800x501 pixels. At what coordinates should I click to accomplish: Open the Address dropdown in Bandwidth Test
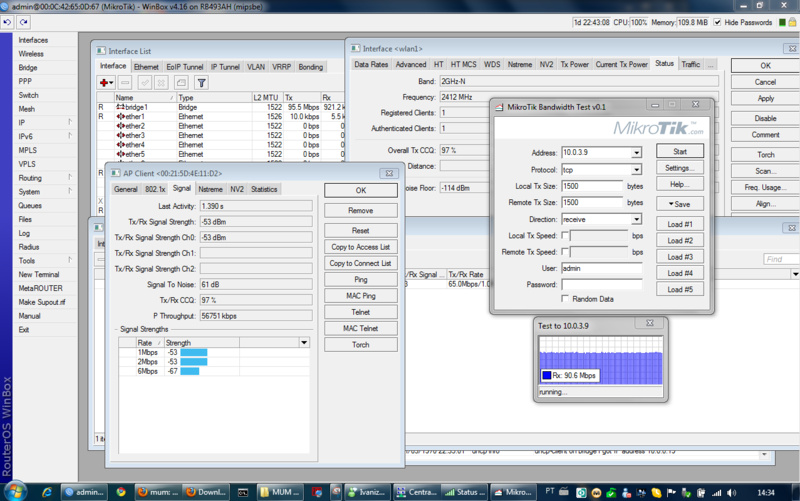tap(636, 153)
